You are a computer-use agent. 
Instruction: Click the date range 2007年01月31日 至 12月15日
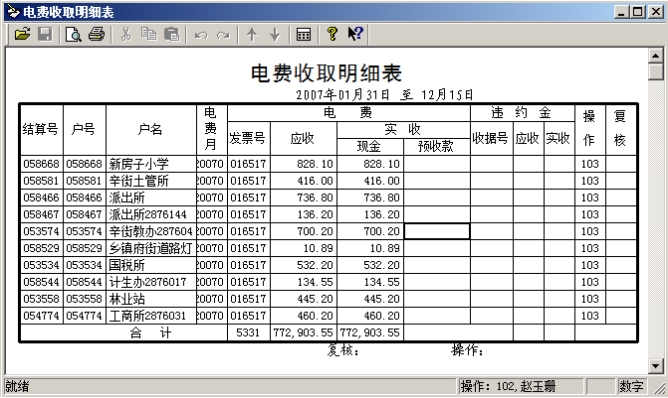click(384, 95)
